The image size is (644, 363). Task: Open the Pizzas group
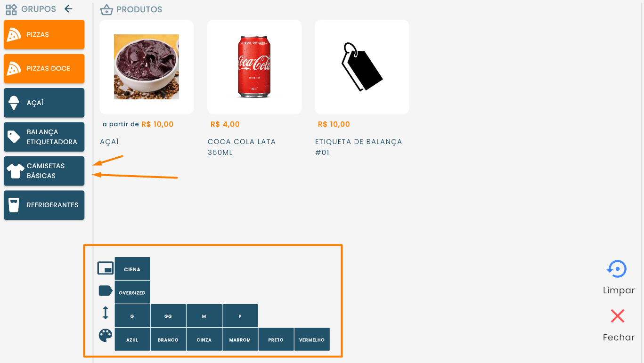[44, 34]
